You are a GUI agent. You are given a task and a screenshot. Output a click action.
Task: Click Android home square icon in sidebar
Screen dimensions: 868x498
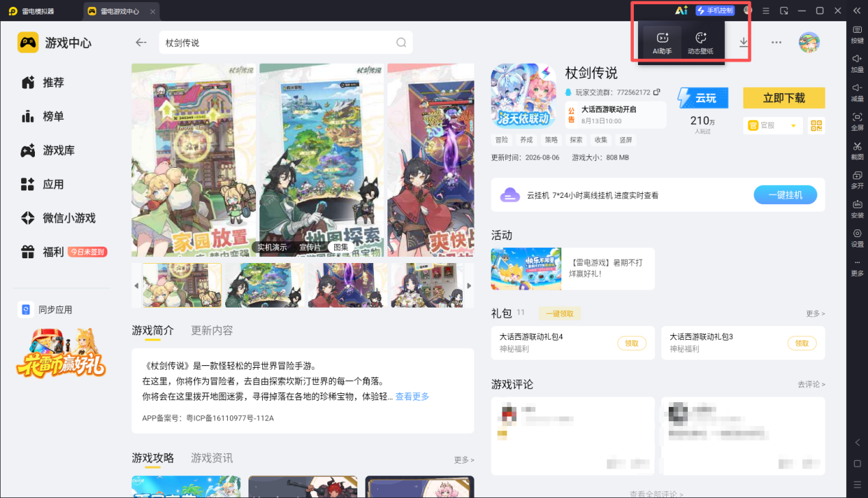857,464
